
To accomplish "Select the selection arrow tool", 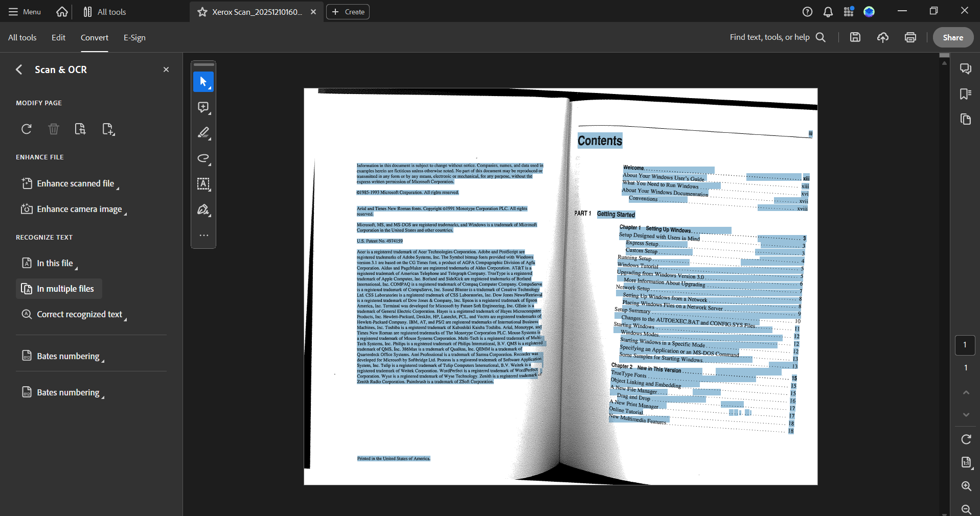I will (203, 82).
